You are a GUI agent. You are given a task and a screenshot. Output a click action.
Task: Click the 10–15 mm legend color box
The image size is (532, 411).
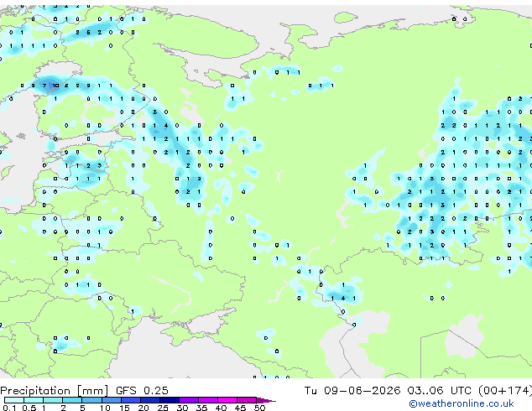tap(111, 400)
